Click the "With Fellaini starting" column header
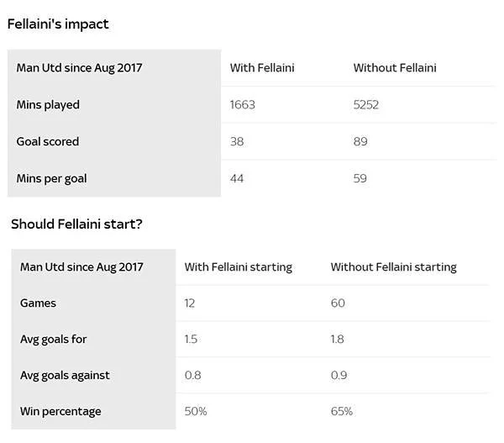 [x=239, y=267]
